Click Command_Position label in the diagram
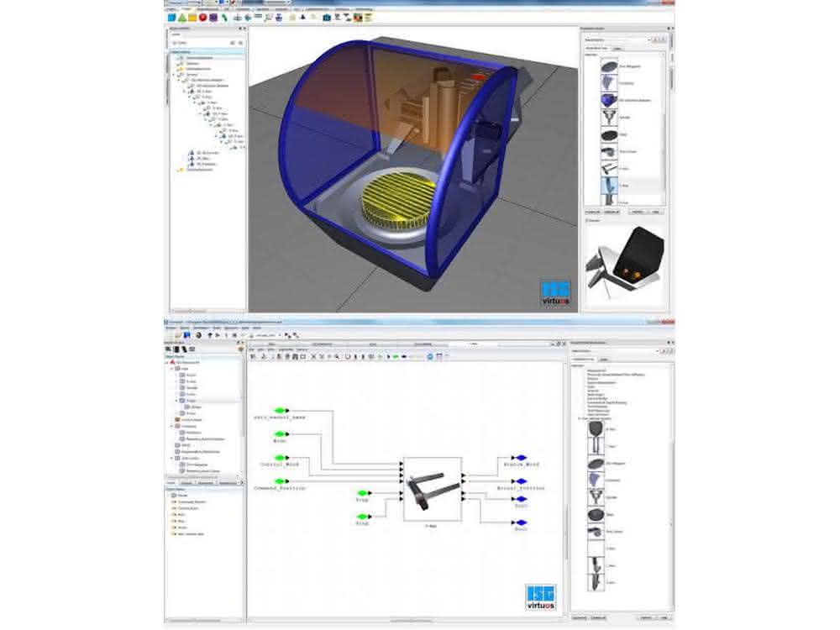Viewport: 840px width, 630px height. pos(279,488)
